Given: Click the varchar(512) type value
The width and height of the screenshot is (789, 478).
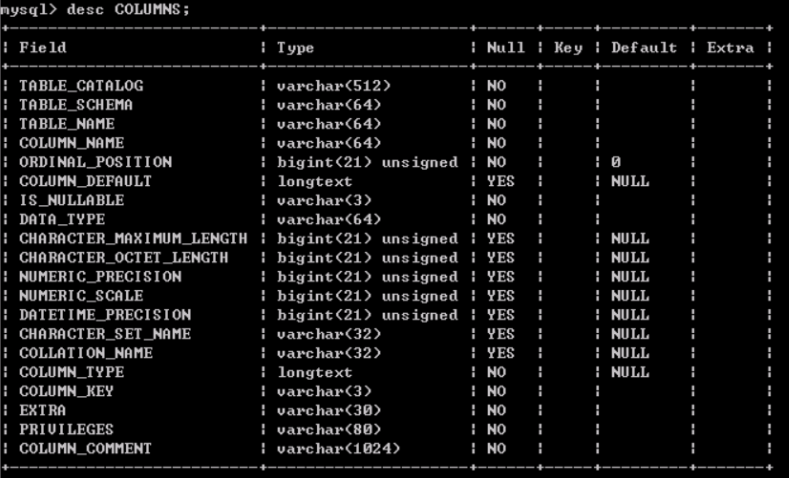Looking at the screenshot, I should [x=334, y=86].
